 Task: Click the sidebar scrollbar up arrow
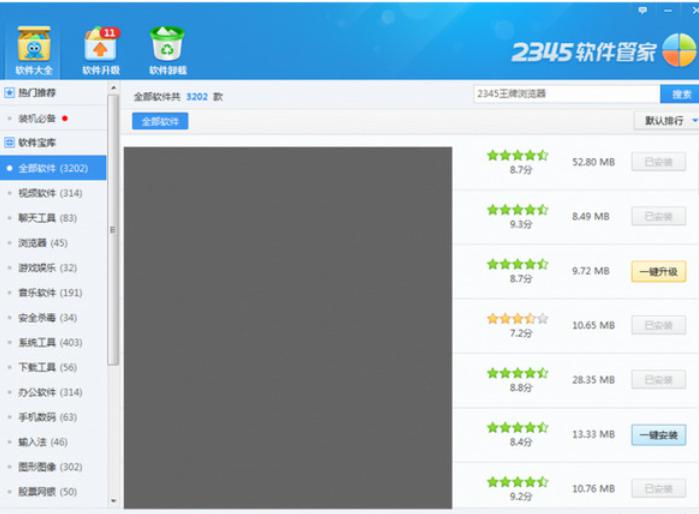tap(114, 88)
